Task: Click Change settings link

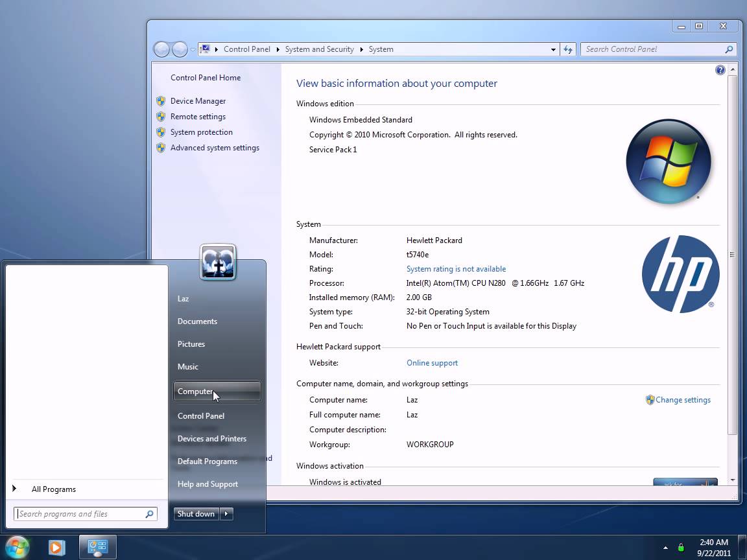Action: 683,400
